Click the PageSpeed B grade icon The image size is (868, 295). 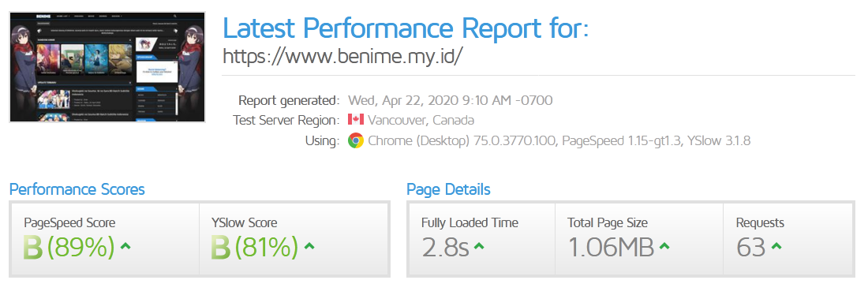[x=32, y=248]
